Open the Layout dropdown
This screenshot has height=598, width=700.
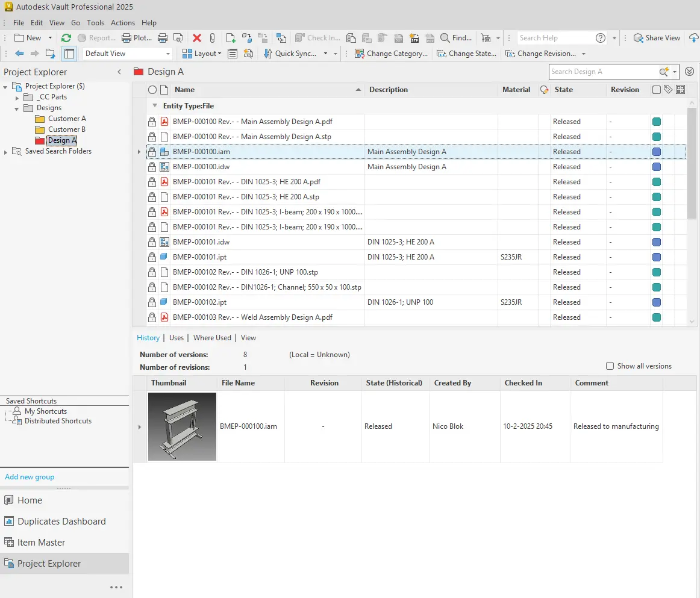click(201, 54)
